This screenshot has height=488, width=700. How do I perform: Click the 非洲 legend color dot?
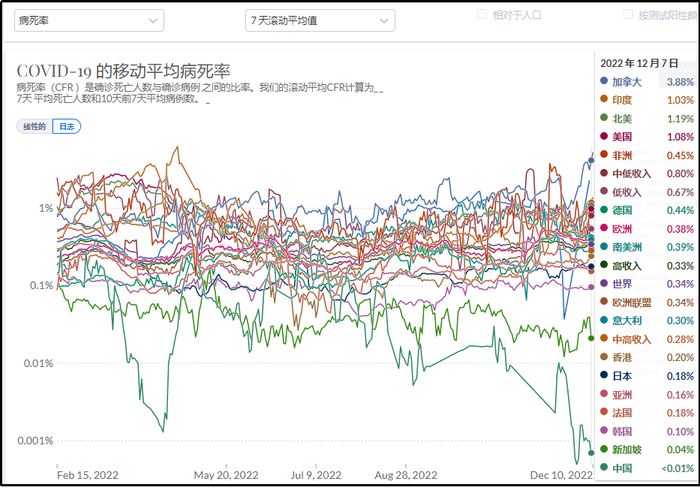pyautogui.click(x=604, y=154)
